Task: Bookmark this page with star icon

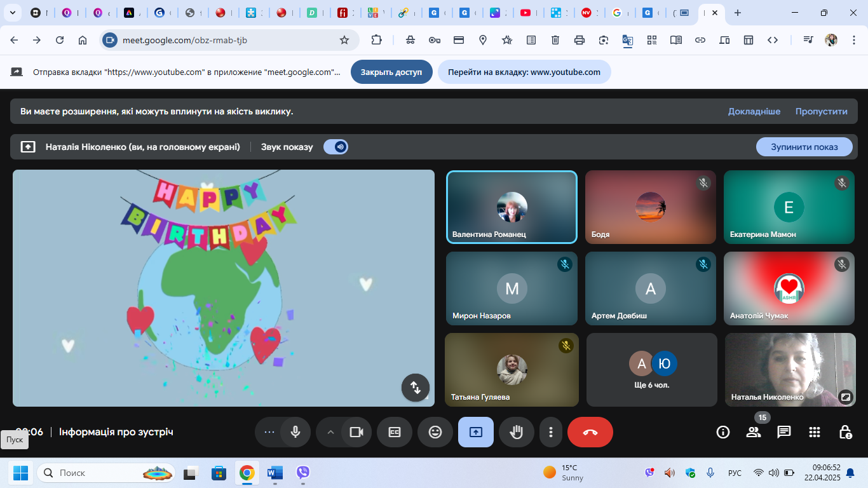Action: coord(344,40)
